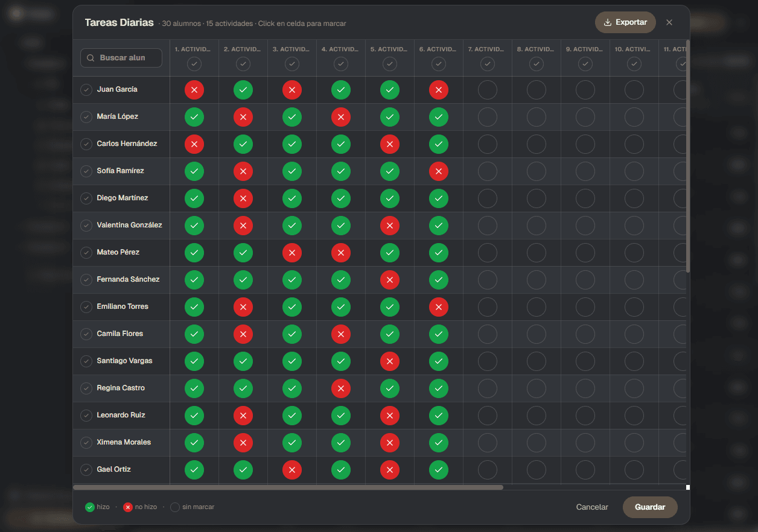758x532 pixels.
Task: Check all for column 7. Actividad header
Action: tap(488, 63)
